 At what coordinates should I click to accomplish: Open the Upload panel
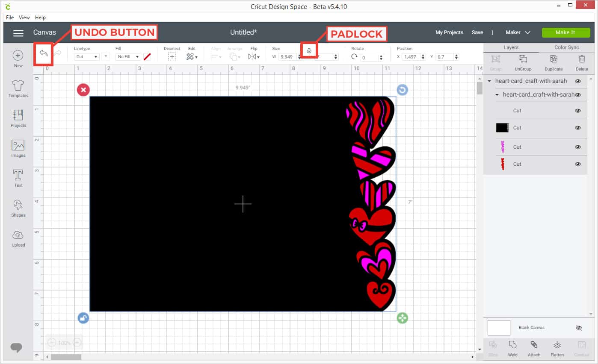(x=18, y=238)
